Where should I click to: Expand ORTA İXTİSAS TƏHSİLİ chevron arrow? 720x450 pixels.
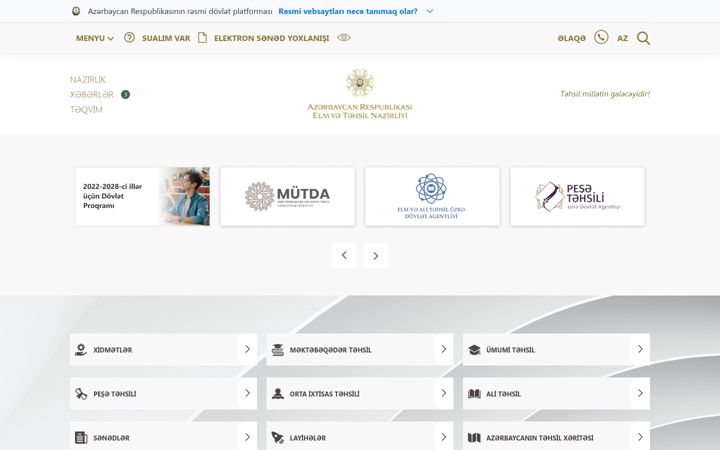coord(444,394)
